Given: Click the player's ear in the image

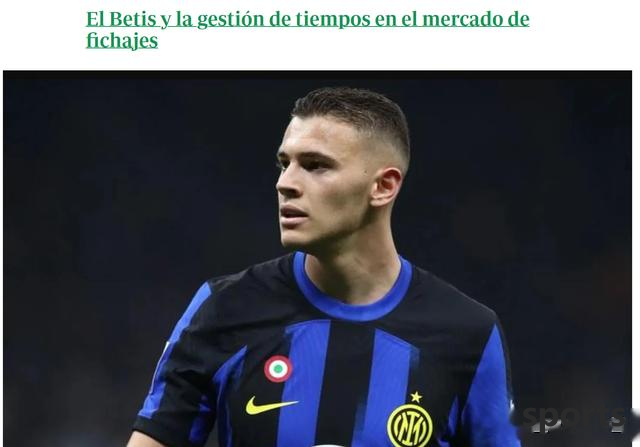Looking at the screenshot, I should (387, 187).
